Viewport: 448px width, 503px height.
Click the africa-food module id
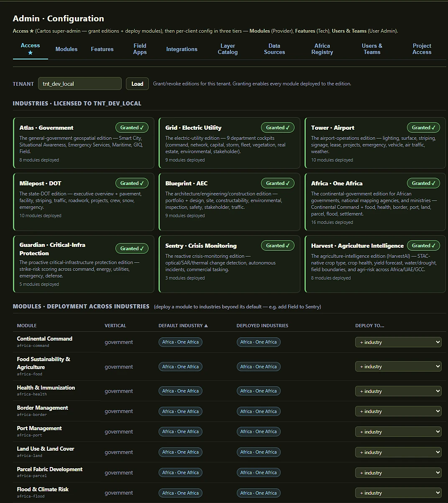point(30,374)
